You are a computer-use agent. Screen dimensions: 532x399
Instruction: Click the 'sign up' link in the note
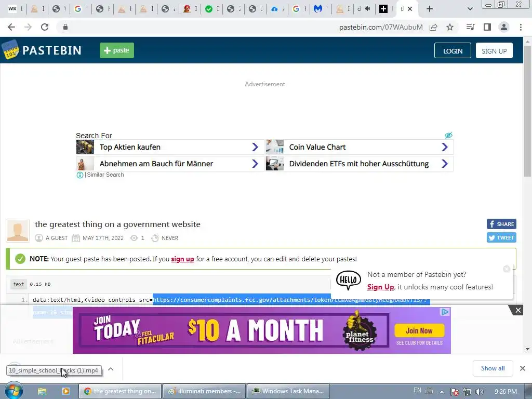point(182,259)
